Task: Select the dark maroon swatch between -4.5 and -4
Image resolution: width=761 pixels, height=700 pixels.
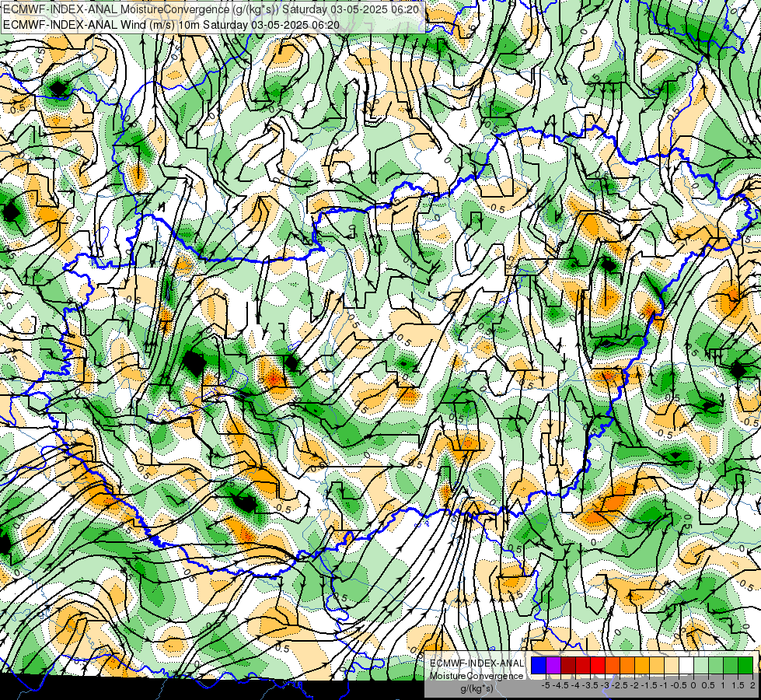Action: pyautogui.click(x=568, y=666)
